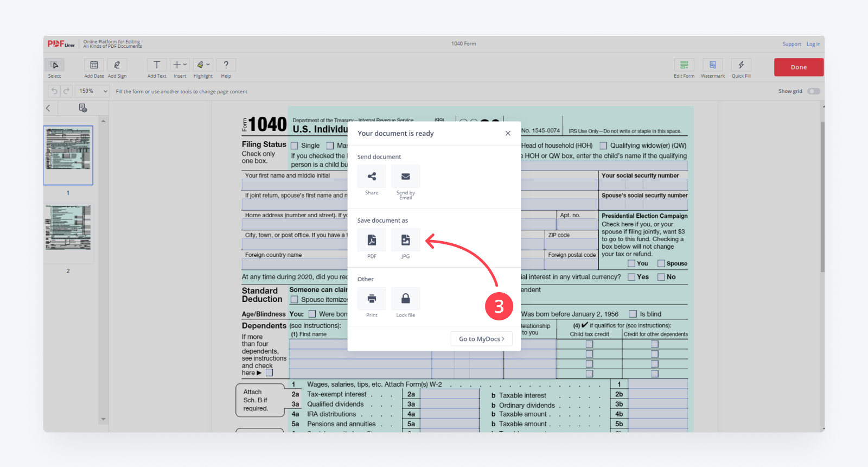Check No for virtual currency
Viewport: 868px width, 467px height.
661,277
